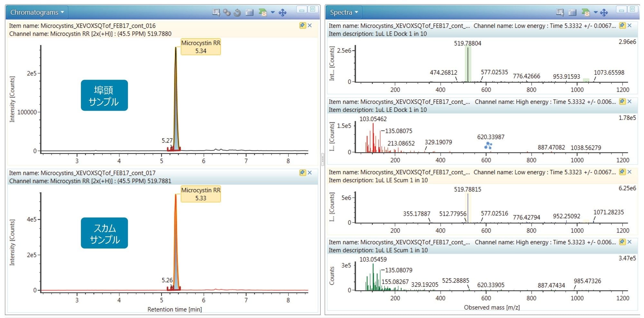Click the 5.27 peak annotation in top chromatogram
Screen dimensions: 644x318
(167, 141)
